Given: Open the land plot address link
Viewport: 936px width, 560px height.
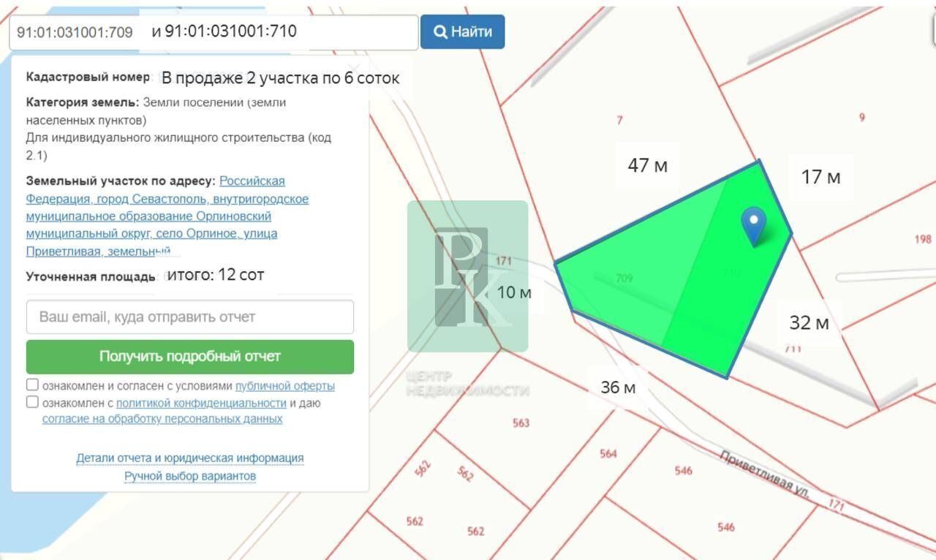Looking at the screenshot, I should [x=167, y=216].
